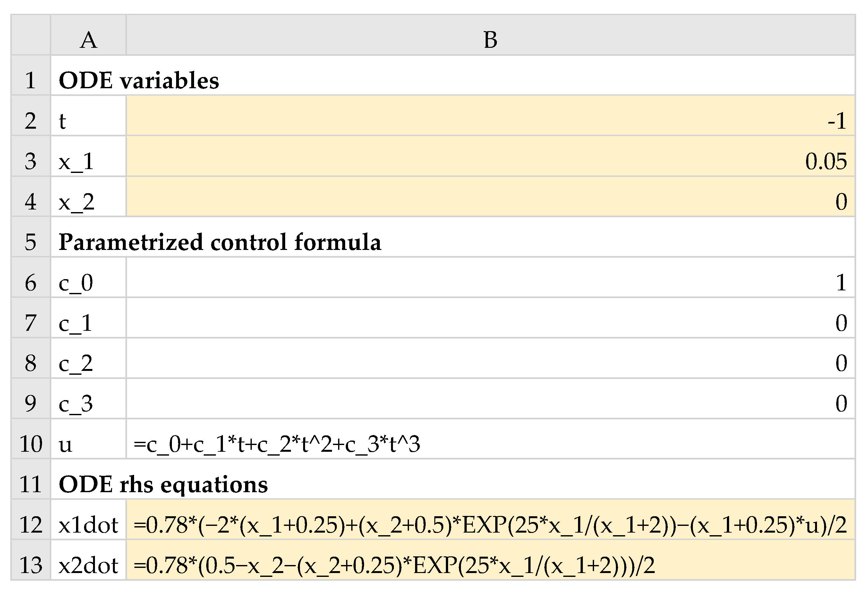Viewport: 868px width, 591px height.
Task: Select the t value cell containing -1
Action: pyautogui.click(x=490, y=121)
